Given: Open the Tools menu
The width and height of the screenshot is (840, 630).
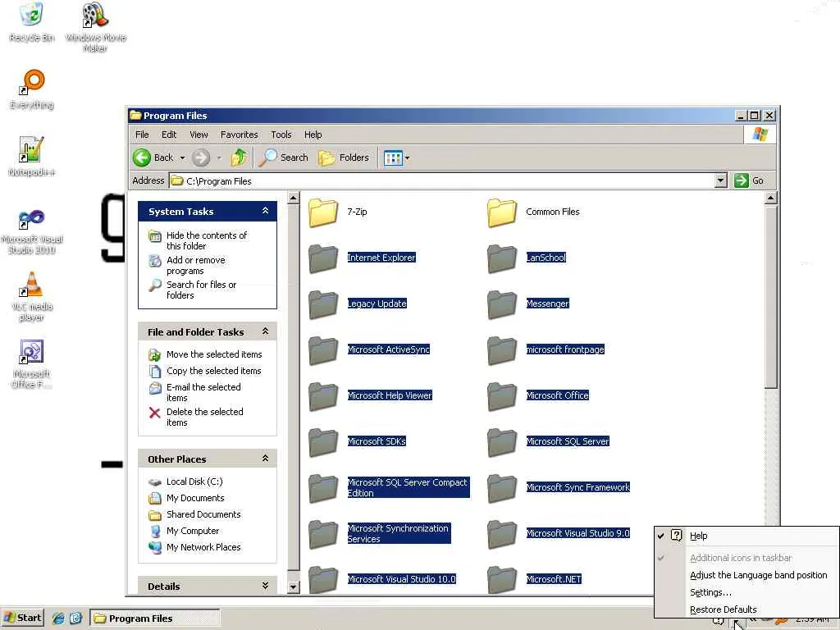Looking at the screenshot, I should point(281,135).
